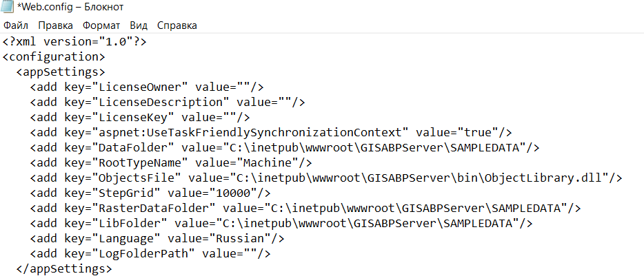644x276 pixels.
Task: Place cursor in the LicenseKey line
Action: click(140, 118)
